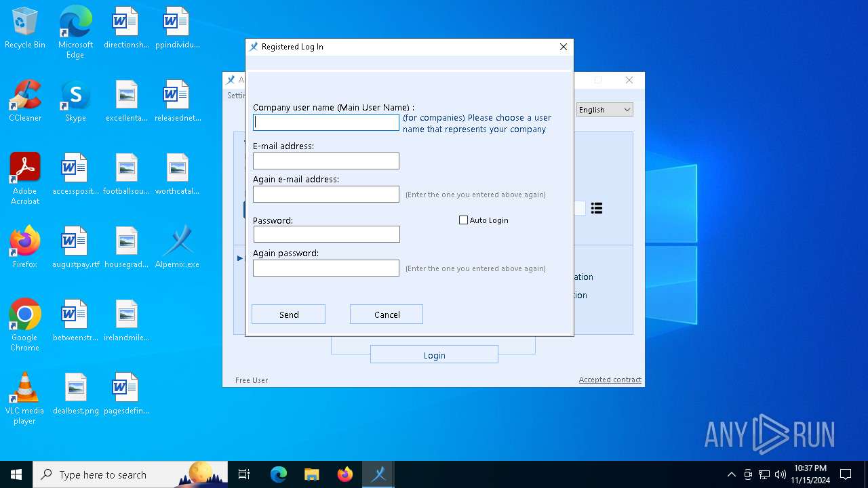The image size is (868, 488).
Task: Select the releasednet... Word document icon
Action: (177, 101)
